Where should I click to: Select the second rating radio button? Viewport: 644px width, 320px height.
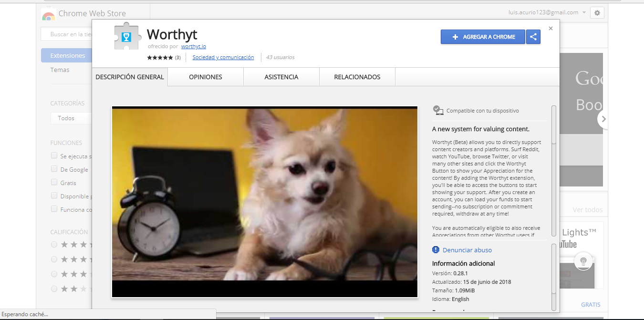tap(54, 259)
